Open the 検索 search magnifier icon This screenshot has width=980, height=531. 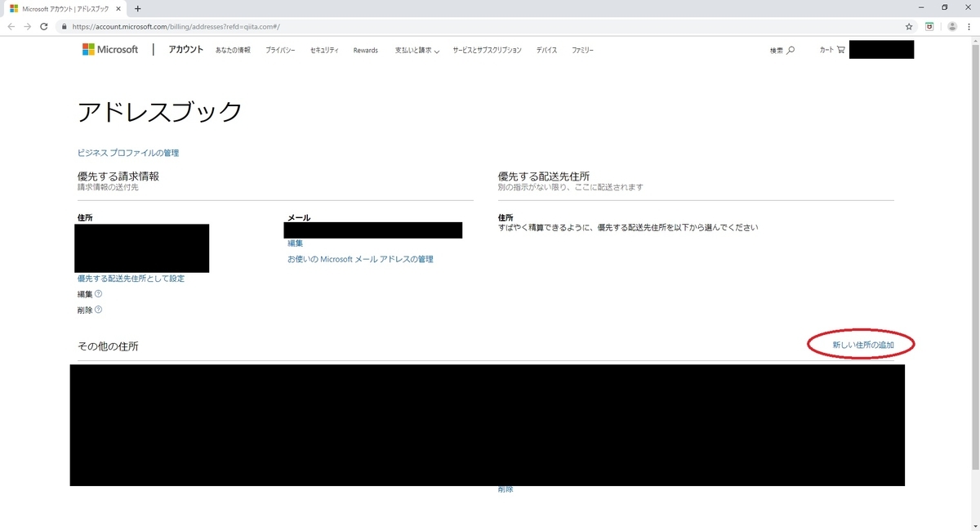790,49
